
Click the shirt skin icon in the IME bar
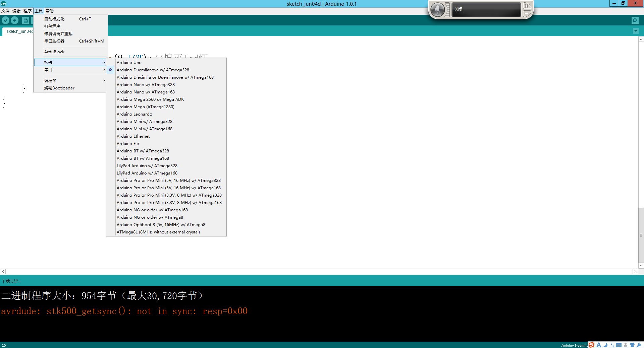coord(632,345)
